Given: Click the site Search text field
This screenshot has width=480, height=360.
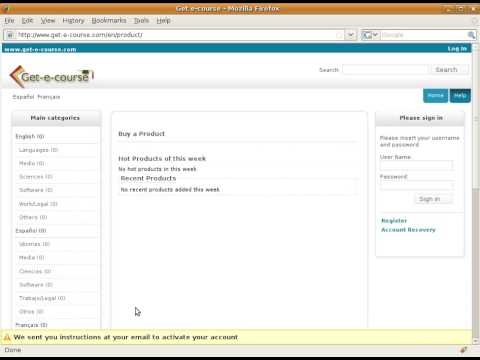Looking at the screenshot, I should coord(385,70).
